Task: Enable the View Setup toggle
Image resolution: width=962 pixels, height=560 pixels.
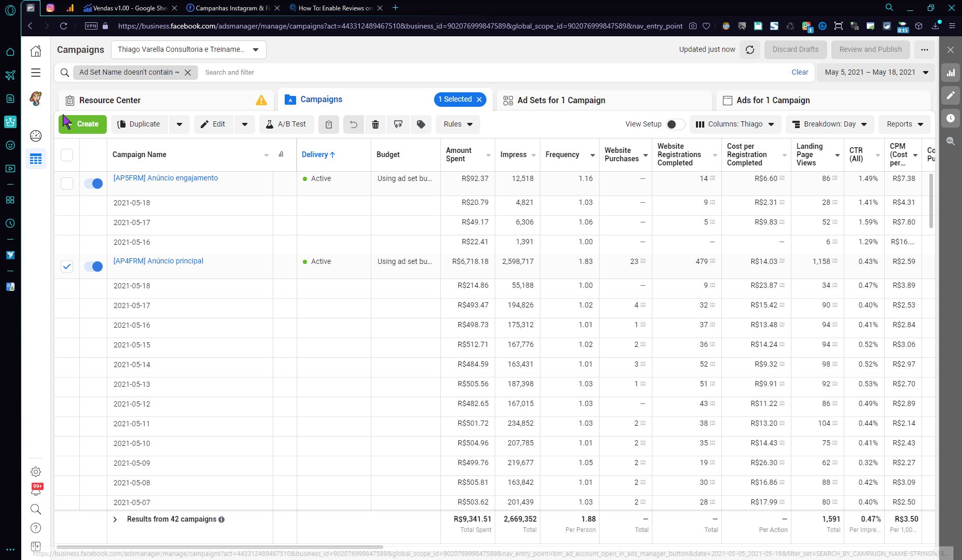Action: point(675,124)
